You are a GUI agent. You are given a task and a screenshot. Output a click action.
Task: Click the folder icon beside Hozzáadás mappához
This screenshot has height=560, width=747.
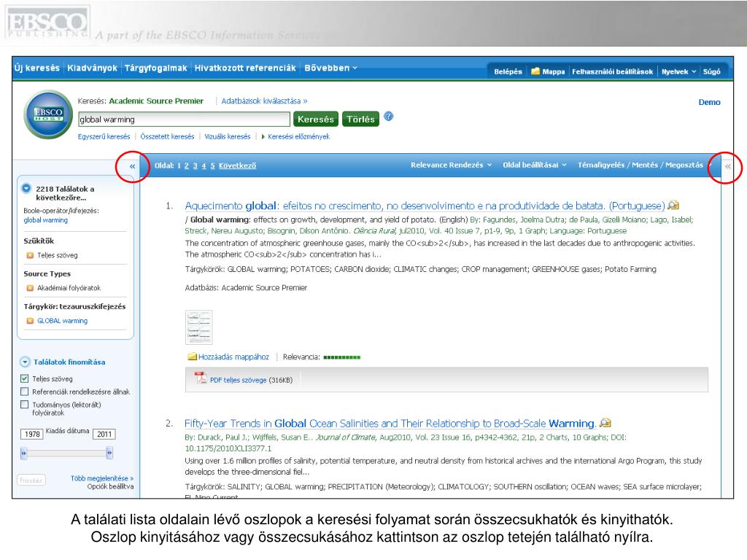click(192, 357)
